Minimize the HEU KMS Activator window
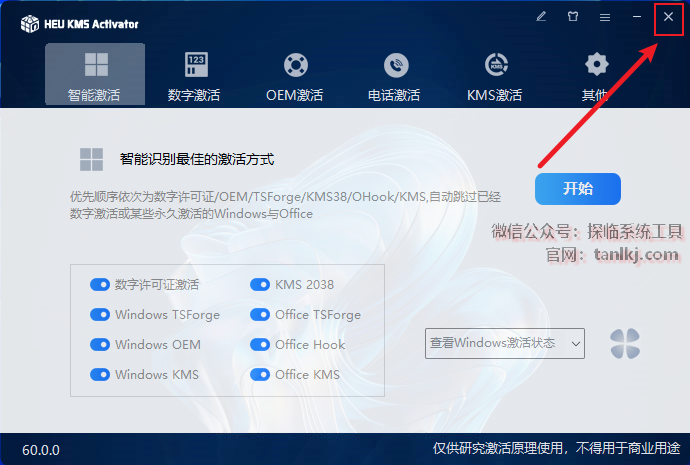 637,17
